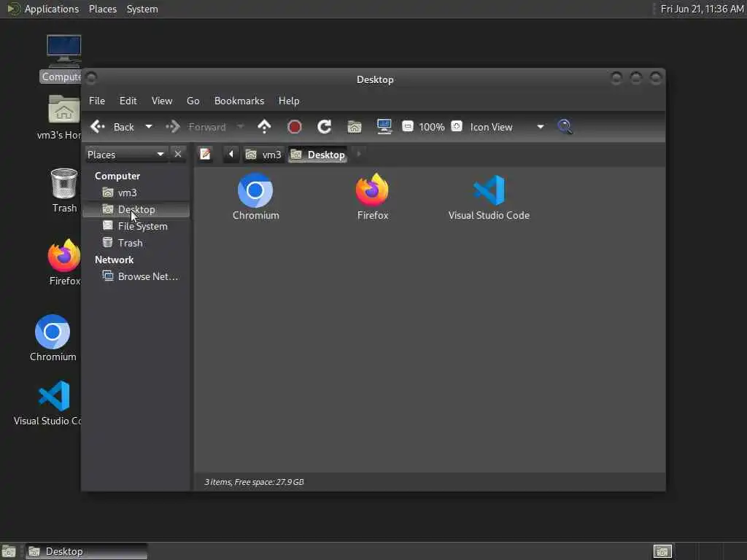Select Desktop in the Places sidebar
Screen dimensions: 747x560
pos(136,209)
